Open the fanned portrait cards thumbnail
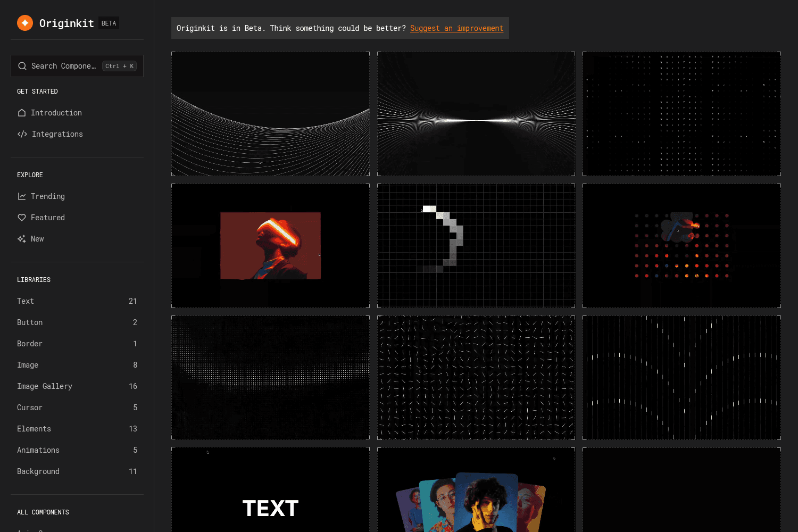The width and height of the screenshot is (798, 532). point(476,489)
